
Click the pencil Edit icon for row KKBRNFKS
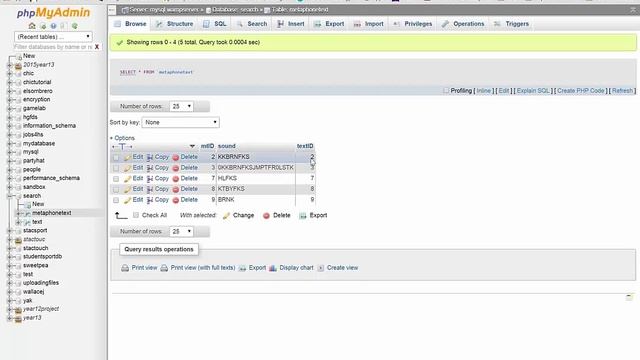[127, 157]
